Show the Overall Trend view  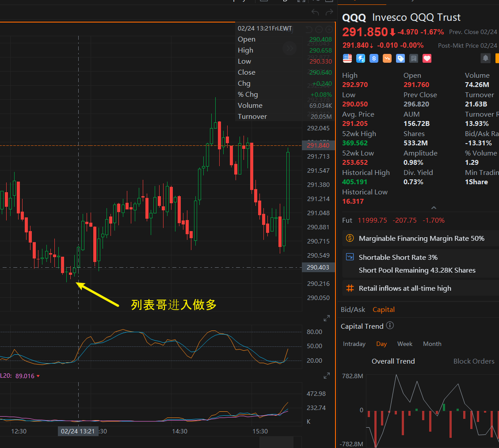[393, 361]
